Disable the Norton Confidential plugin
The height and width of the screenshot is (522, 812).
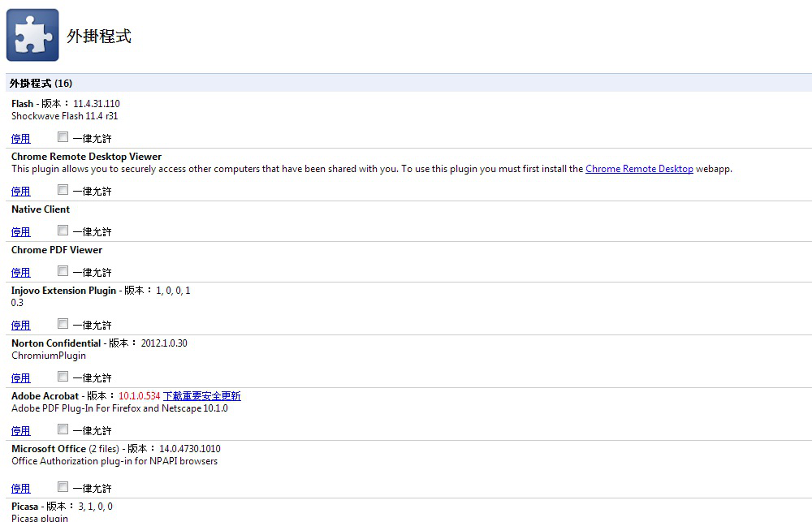pyautogui.click(x=21, y=377)
